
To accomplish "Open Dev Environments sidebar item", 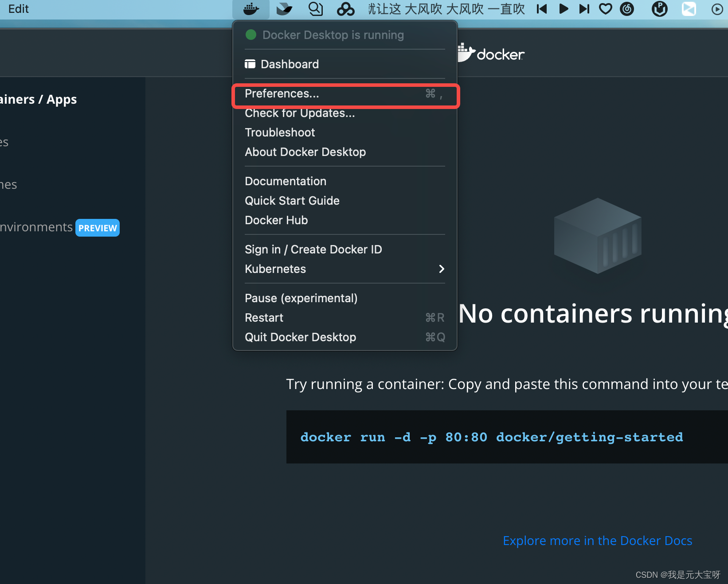I will (36, 227).
